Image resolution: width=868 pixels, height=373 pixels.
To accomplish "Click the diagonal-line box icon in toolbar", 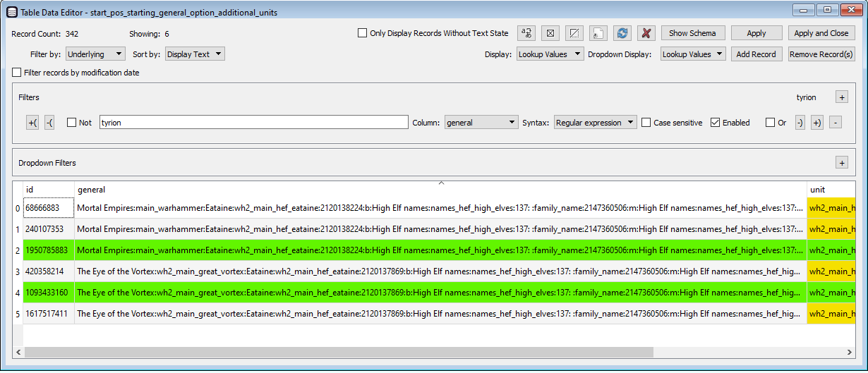I will click(x=574, y=33).
